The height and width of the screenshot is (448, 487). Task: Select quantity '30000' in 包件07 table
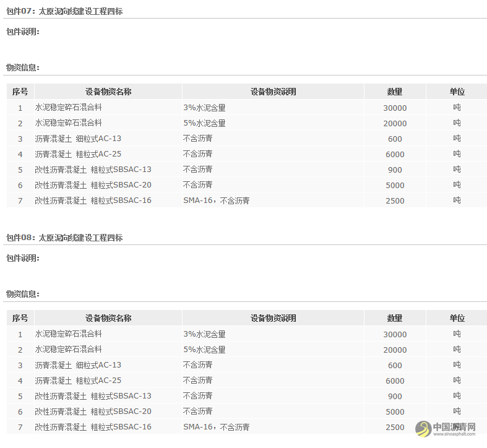395,108
